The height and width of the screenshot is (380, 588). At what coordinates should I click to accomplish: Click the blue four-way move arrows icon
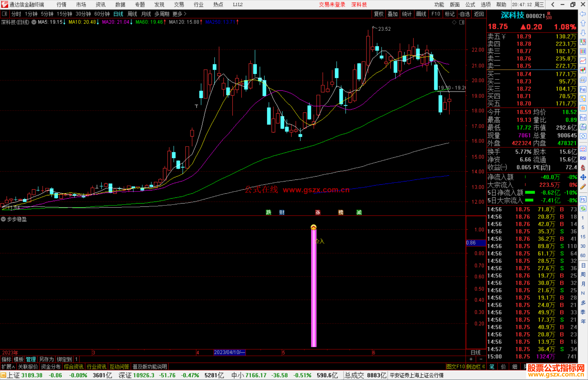[583, 177]
